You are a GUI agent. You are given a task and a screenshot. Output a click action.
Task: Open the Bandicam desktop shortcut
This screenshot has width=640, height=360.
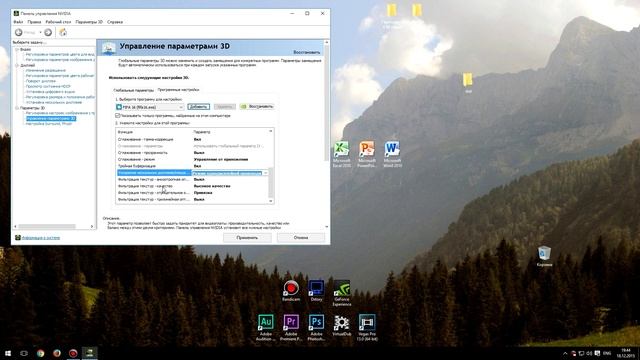291,291
